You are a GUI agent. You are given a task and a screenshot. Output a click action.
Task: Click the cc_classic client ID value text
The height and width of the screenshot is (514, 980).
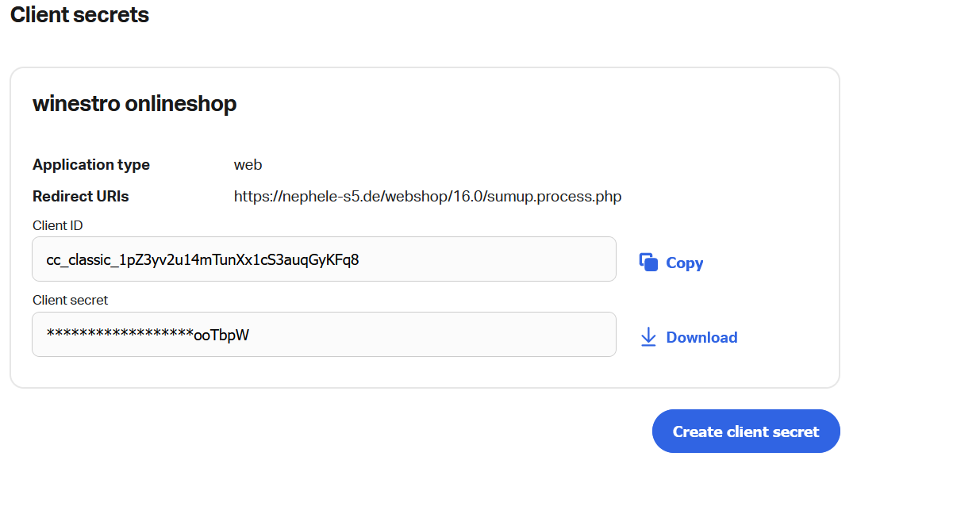[202, 259]
